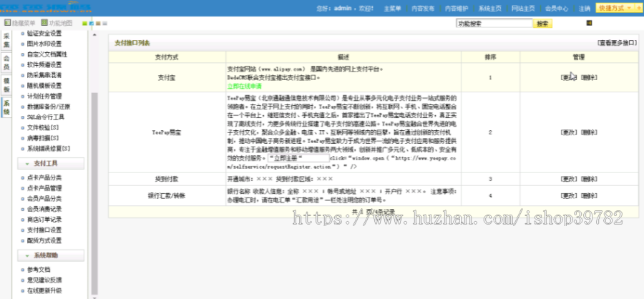Viewport: 644px width, 299px height.
Task: Open SQL命令行工具 in the sidebar
Action: coord(46,117)
